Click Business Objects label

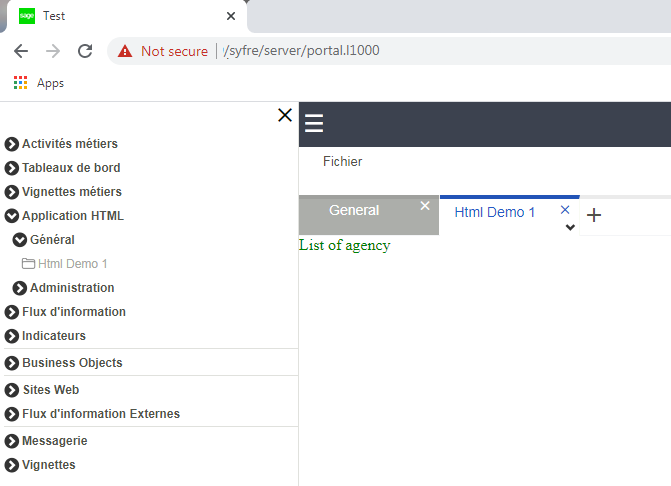(72, 362)
